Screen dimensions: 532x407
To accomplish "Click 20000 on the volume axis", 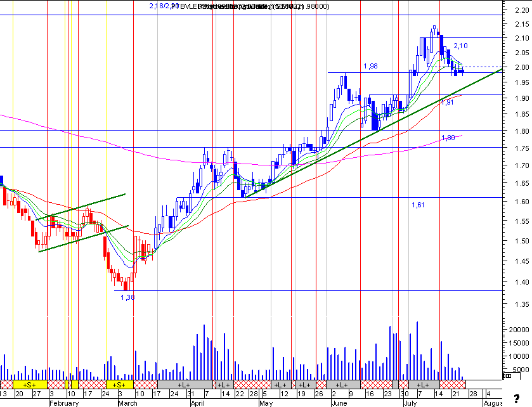I will pos(519,330).
